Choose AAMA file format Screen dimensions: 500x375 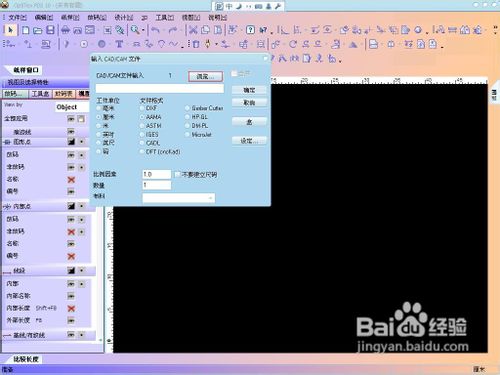[142, 117]
